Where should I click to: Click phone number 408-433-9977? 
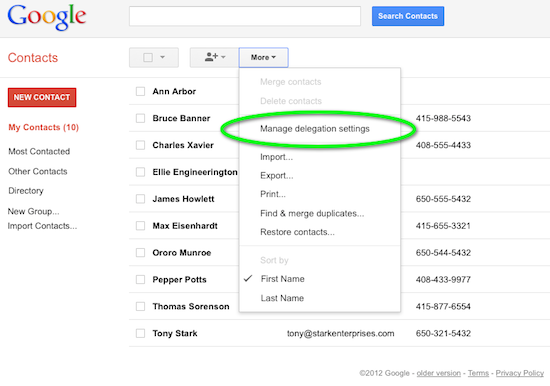[443, 280]
